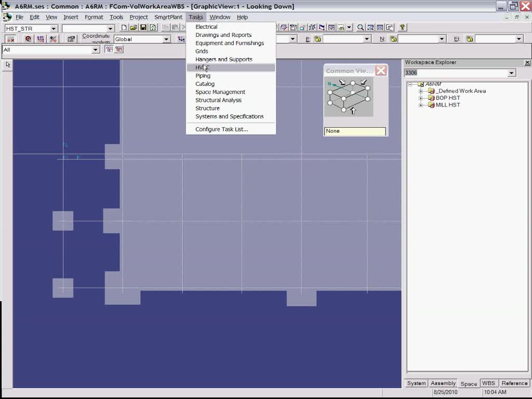Click the view by points blue-red icon
The image size is (532, 399).
pos(322,28)
